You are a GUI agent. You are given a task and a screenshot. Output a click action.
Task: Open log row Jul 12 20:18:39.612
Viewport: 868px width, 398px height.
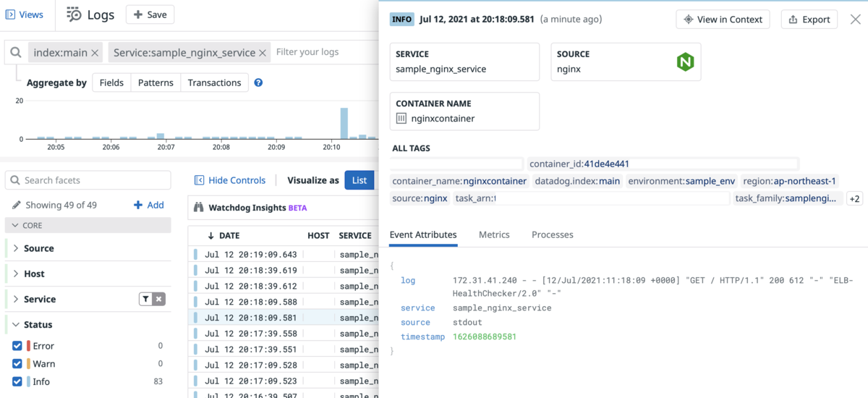pyautogui.click(x=284, y=286)
